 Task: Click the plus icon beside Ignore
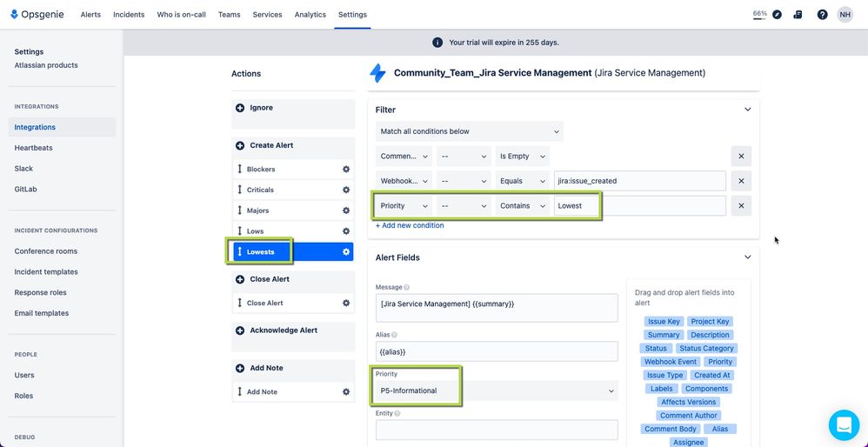tap(240, 108)
